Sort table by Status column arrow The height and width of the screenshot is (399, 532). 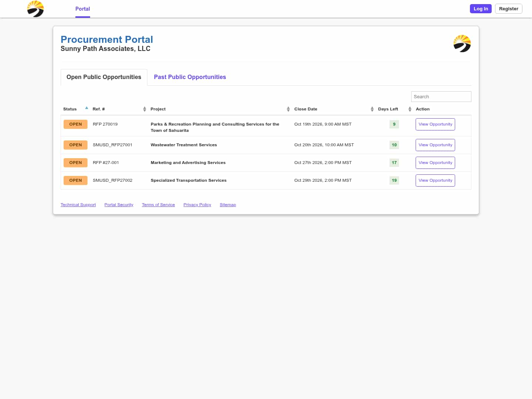coord(86,108)
